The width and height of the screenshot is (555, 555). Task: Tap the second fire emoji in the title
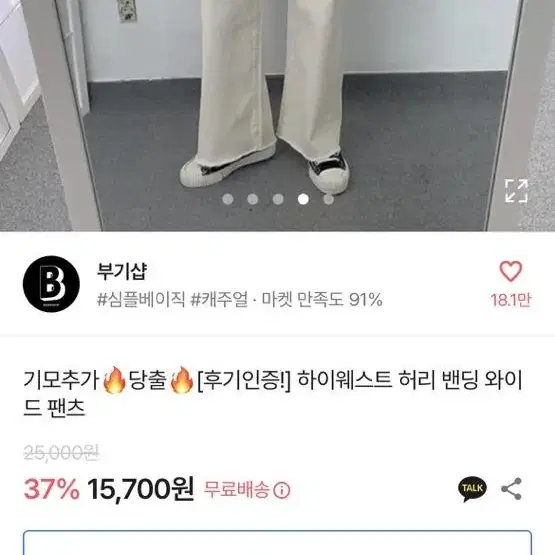182,380
